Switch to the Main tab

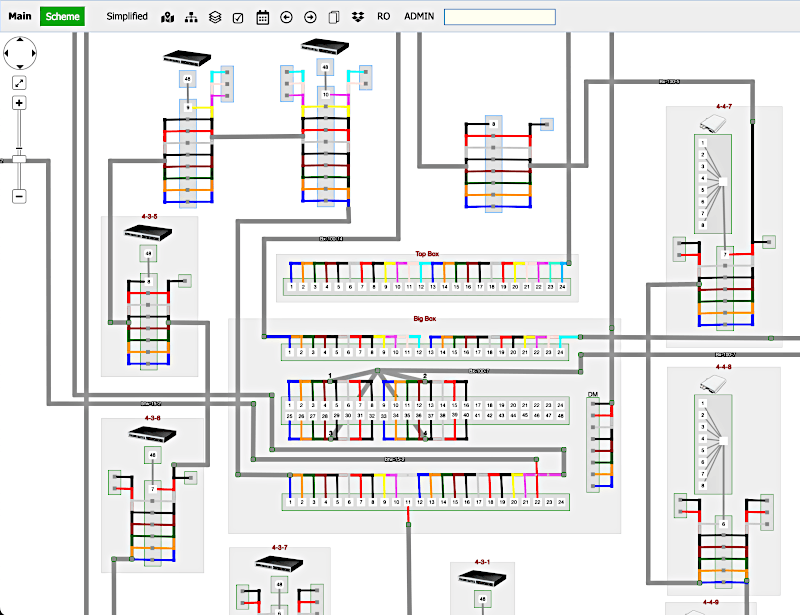[x=19, y=16]
